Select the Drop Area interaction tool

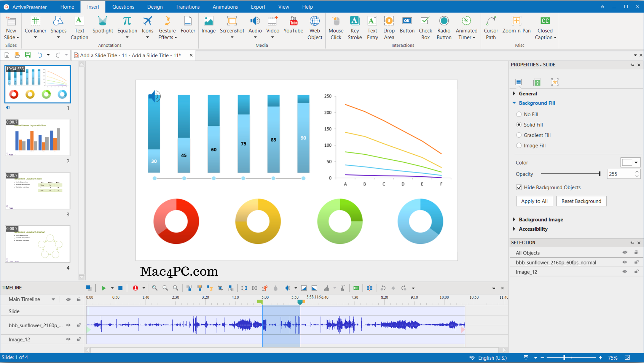(x=388, y=27)
